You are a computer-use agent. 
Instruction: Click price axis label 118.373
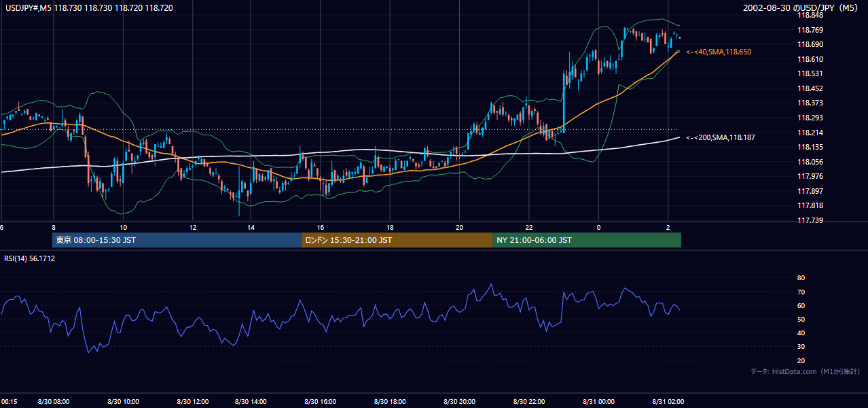(810, 103)
